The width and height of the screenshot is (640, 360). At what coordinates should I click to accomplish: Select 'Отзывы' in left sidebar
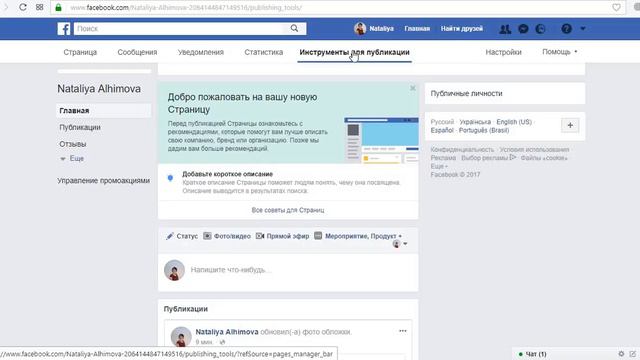73,144
